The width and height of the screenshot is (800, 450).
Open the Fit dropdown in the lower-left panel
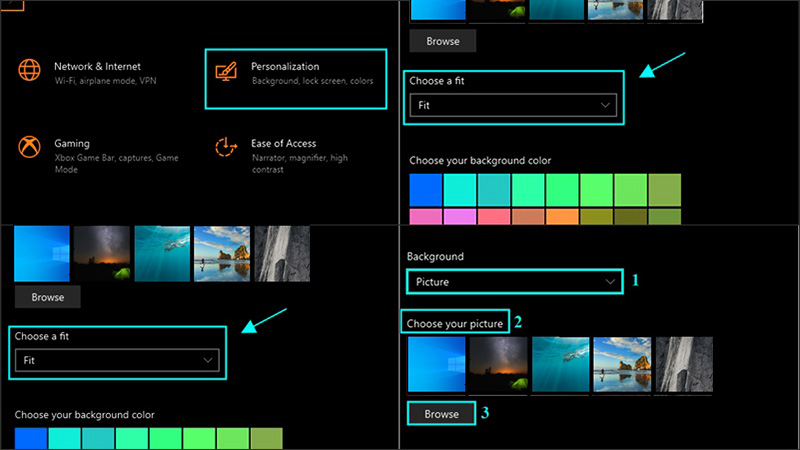[117, 360]
